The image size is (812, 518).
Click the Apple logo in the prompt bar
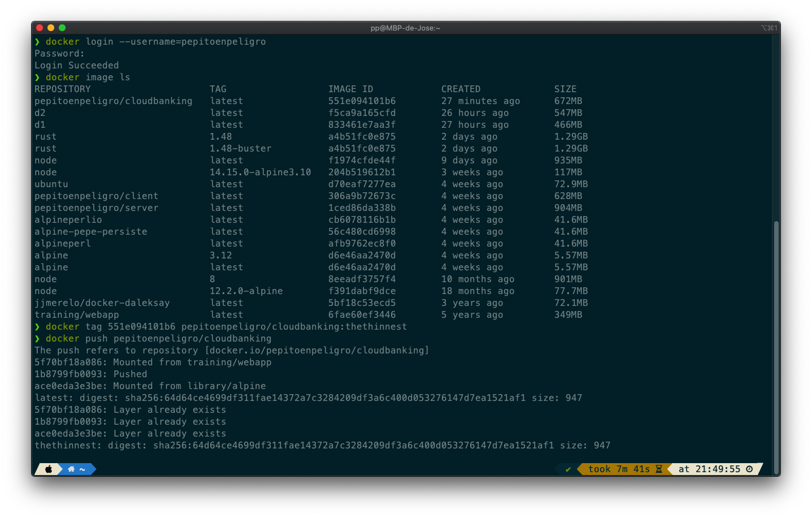tap(49, 469)
